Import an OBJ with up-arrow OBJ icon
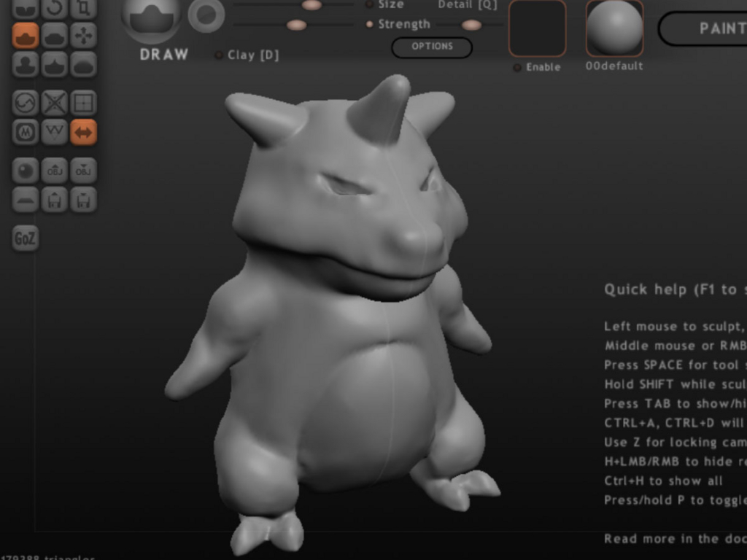The image size is (747, 560). pos(54,171)
